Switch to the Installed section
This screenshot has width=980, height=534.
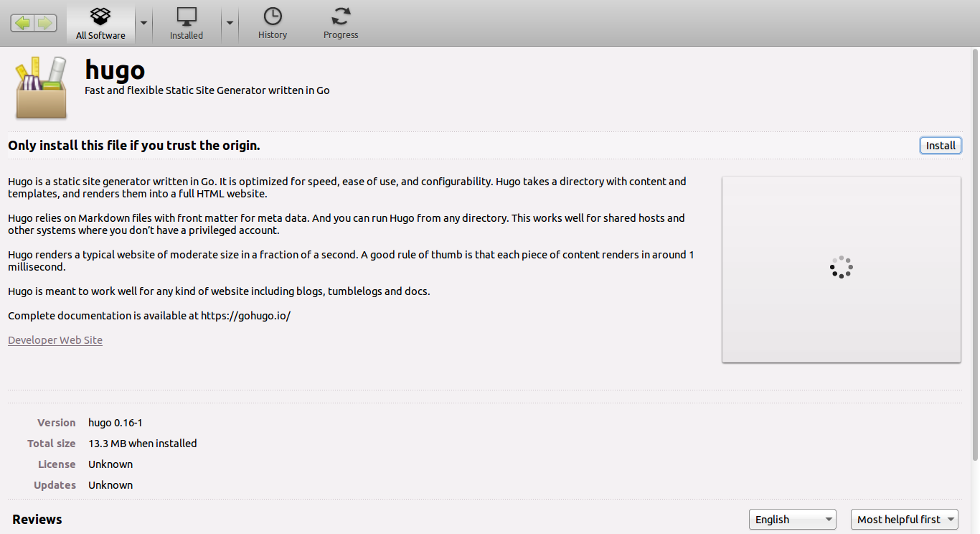pyautogui.click(x=187, y=24)
